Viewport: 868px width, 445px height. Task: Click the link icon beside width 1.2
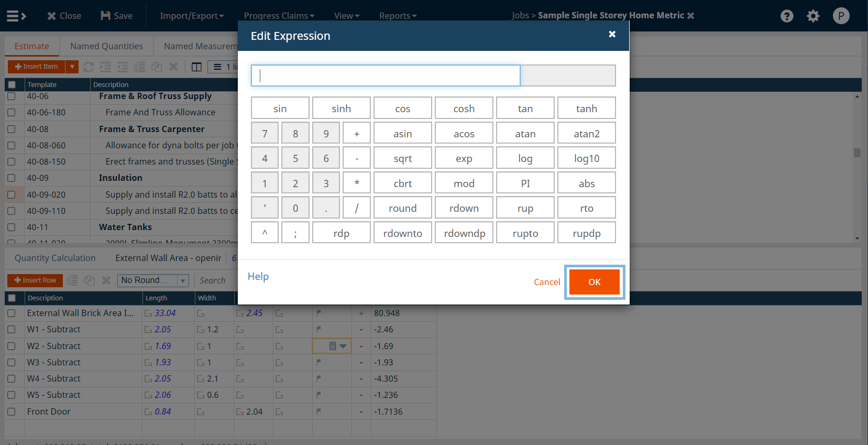[x=201, y=330]
